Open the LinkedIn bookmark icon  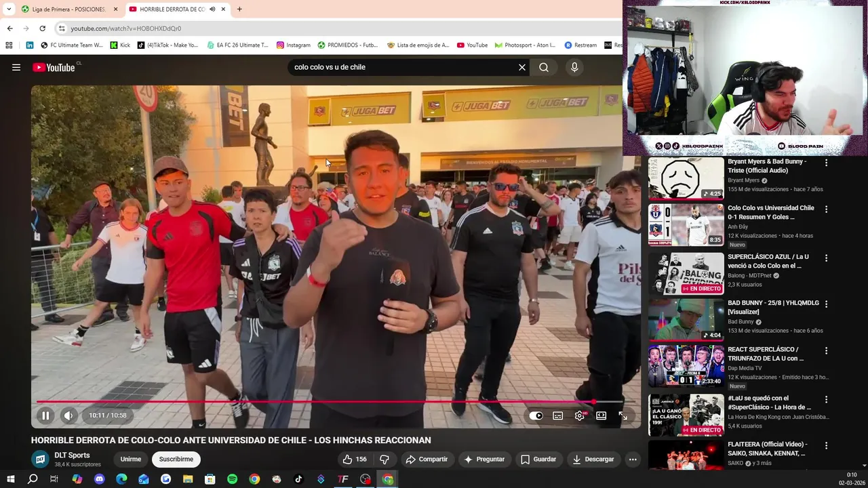tap(30, 45)
